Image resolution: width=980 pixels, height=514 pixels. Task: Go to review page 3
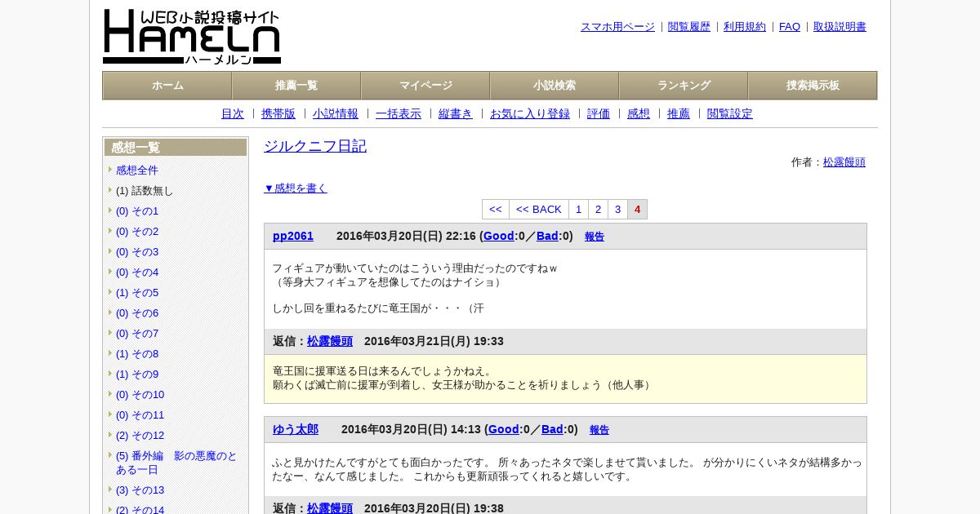(x=618, y=210)
